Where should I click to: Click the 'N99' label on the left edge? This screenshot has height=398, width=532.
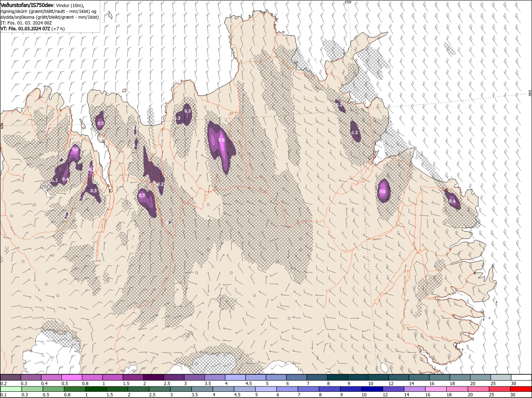pos(2,125)
